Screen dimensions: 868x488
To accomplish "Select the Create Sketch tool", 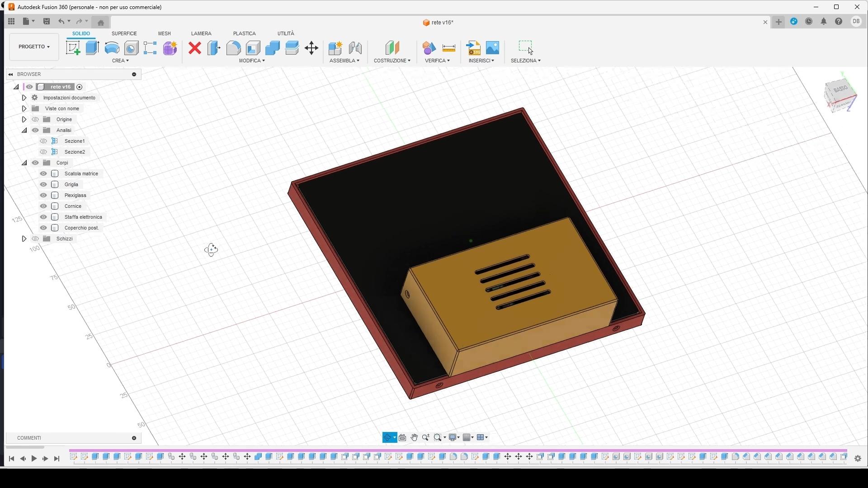I will [73, 48].
